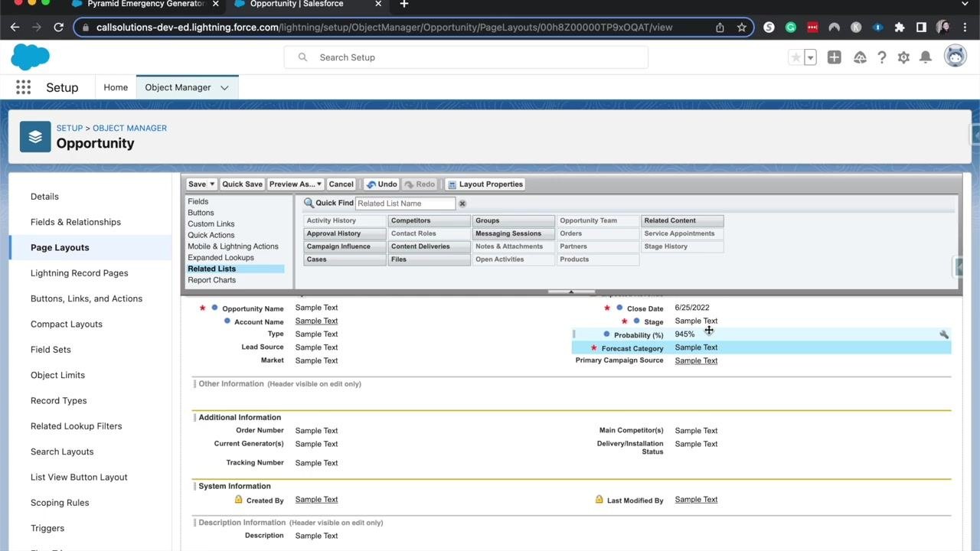This screenshot has width=980, height=551.
Task: Open Lightning Record Pages in the sidebar
Action: tap(80, 273)
